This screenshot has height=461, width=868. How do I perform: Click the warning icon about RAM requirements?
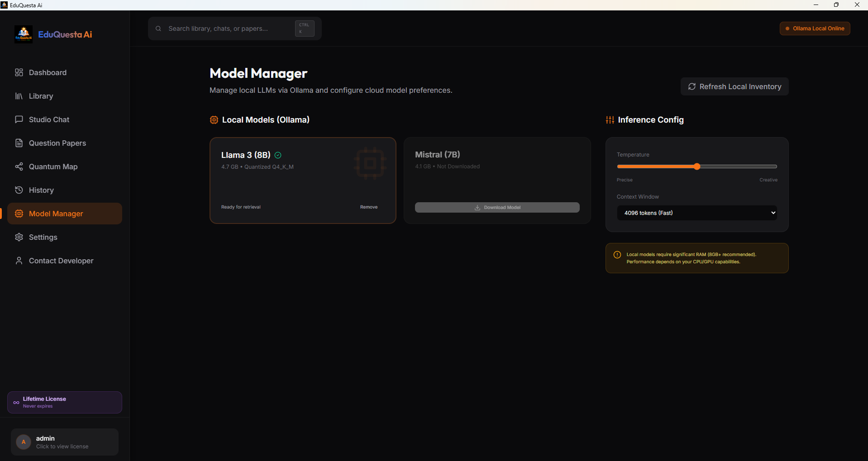tap(617, 255)
